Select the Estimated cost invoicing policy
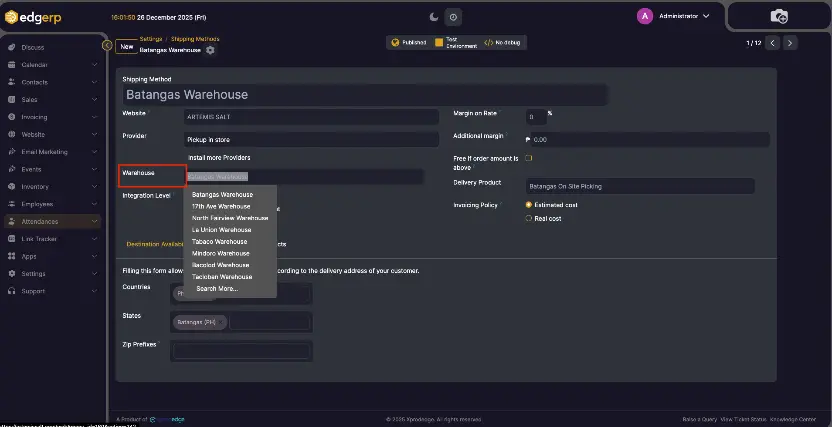Image resolution: width=832 pixels, height=427 pixels. tap(529, 205)
